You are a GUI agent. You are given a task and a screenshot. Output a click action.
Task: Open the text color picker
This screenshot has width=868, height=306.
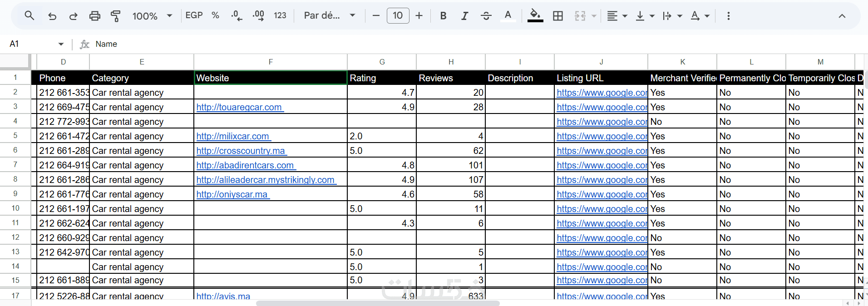[x=508, y=16]
